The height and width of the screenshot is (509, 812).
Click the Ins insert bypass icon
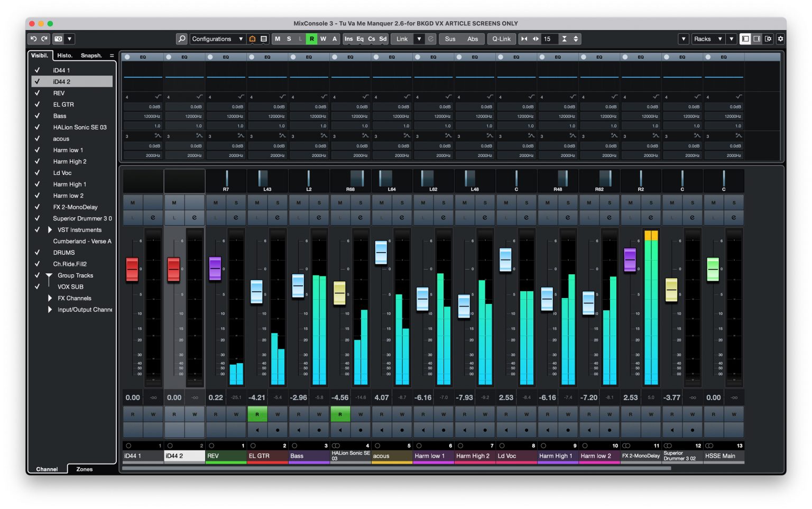tap(348, 39)
